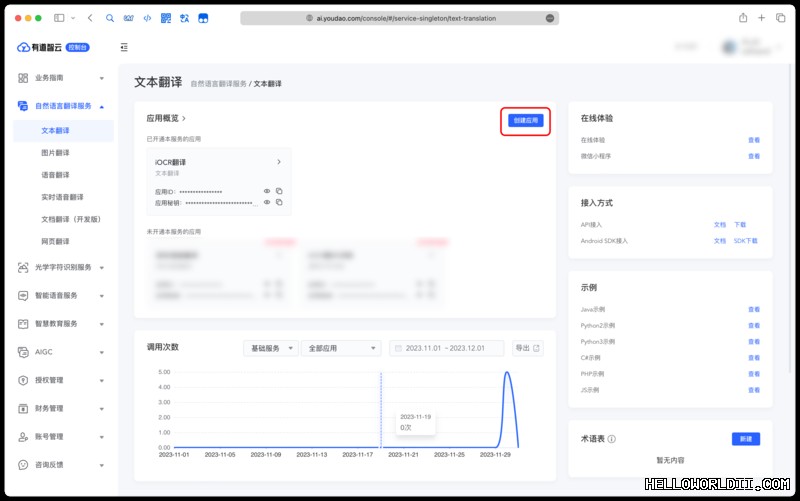The width and height of the screenshot is (800, 501).
Task: View the Java示例 link
Action: pyautogui.click(x=754, y=309)
